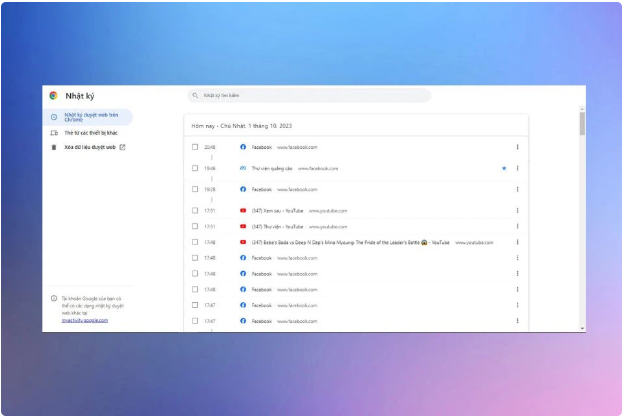Click the date header Hôm nay - Chủ Nhật
This screenshot has height=418, width=624.
(242, 126)
